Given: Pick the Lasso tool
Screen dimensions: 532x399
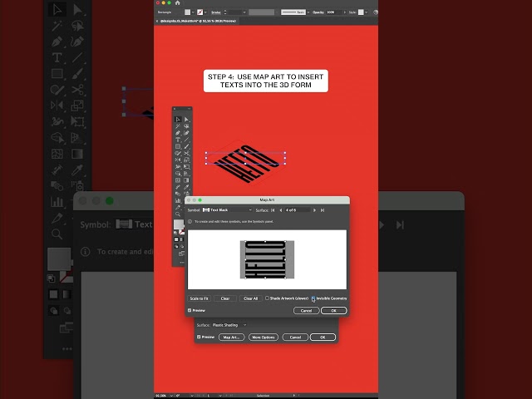Looking at the screenshot, I should coord(186,126).
